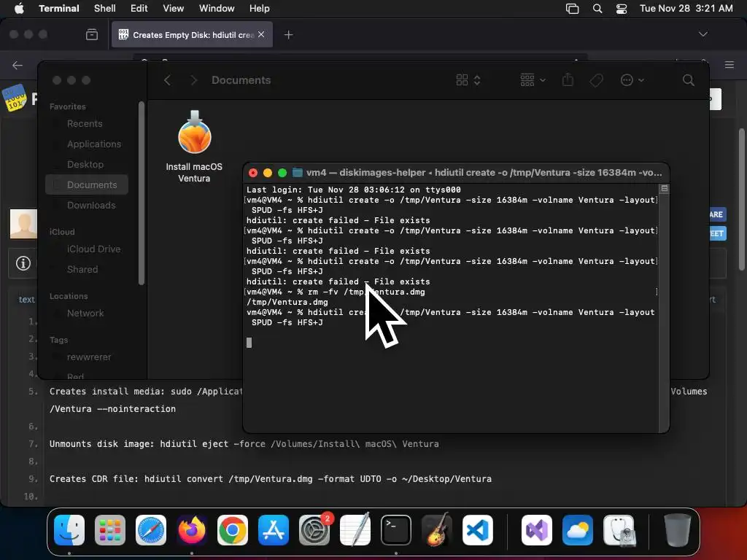Open Finder from the Dock
The width and height of the screenshot is (747, 560).
tap(69, 530)
